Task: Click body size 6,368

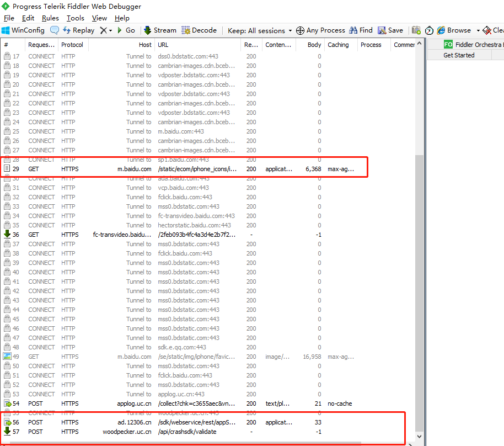Action: (313, 169)
